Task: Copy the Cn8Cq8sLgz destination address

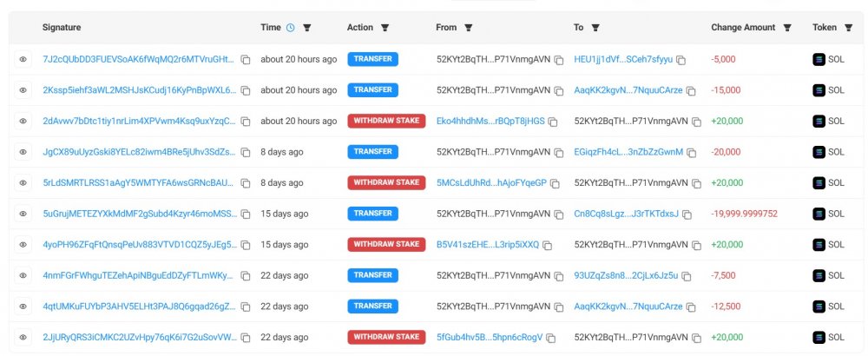Action: (687, 214)
